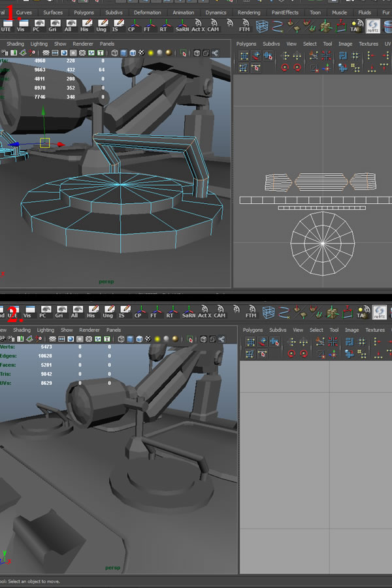Image resolution: width=392 pixels, height=588 pixels.
Task: Toggle smooth shaded blue cube in upper viewport toolbar
Action: click(123, 53)
